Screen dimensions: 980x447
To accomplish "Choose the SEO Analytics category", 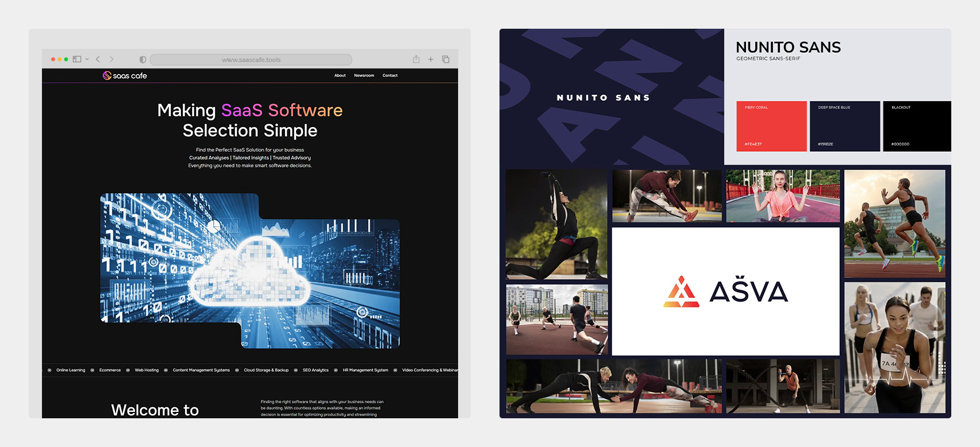I will click(x=316, y=370).
